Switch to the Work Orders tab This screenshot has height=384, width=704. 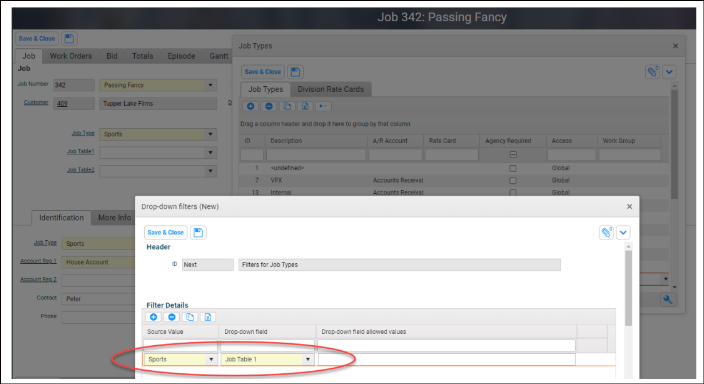[x=70, y=56]
